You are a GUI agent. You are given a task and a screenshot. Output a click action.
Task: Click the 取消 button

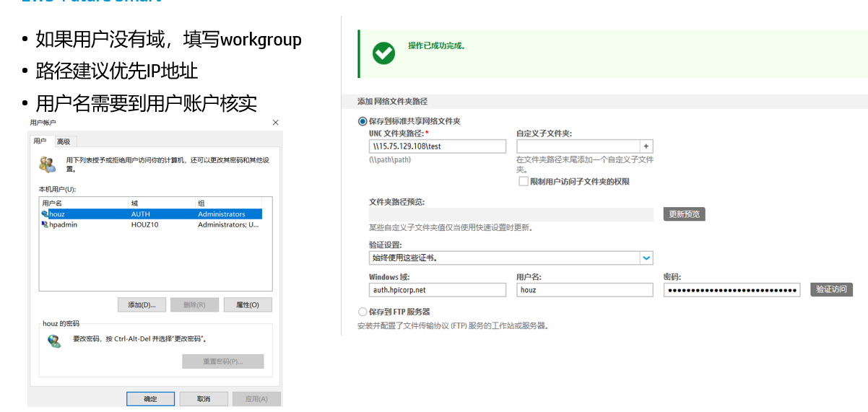click(204, 399)
